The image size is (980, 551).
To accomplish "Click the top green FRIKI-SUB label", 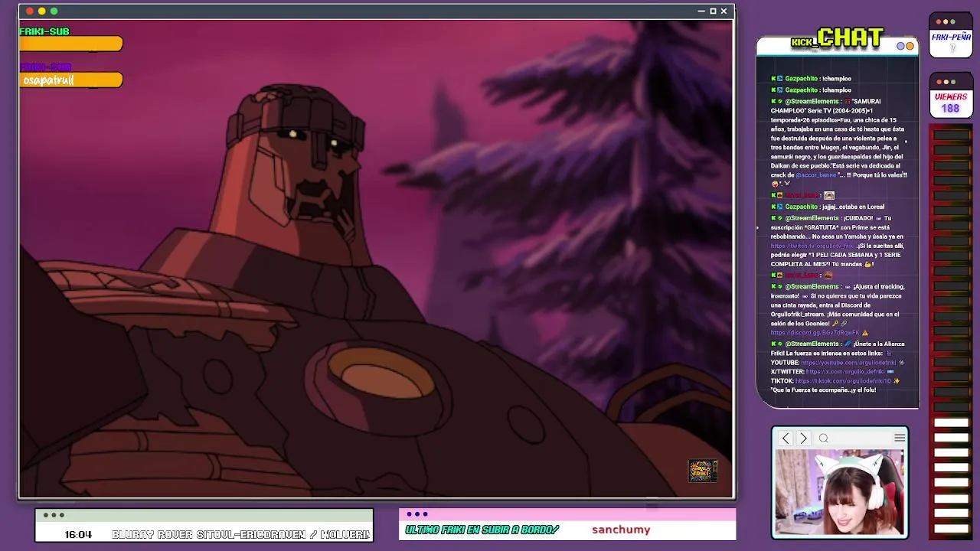I will tap(44, 31).
